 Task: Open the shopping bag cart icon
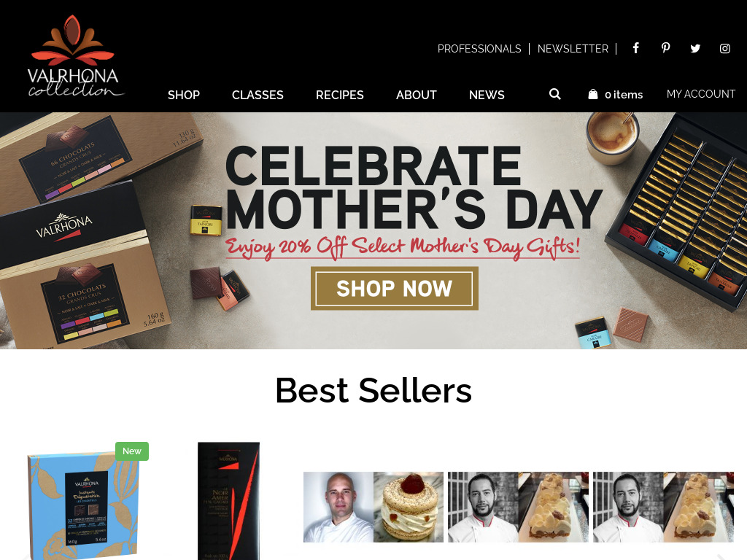pyautogui.click(x=592, y=94)
